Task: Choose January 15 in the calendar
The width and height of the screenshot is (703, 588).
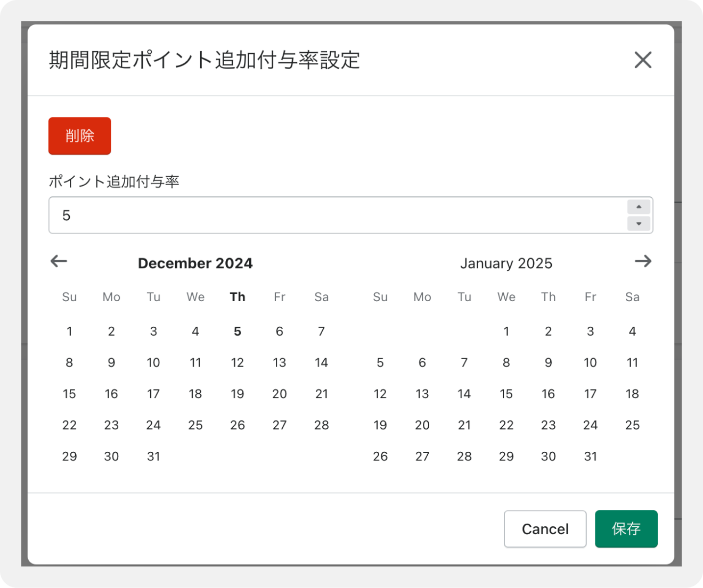Action: (506, 394)
